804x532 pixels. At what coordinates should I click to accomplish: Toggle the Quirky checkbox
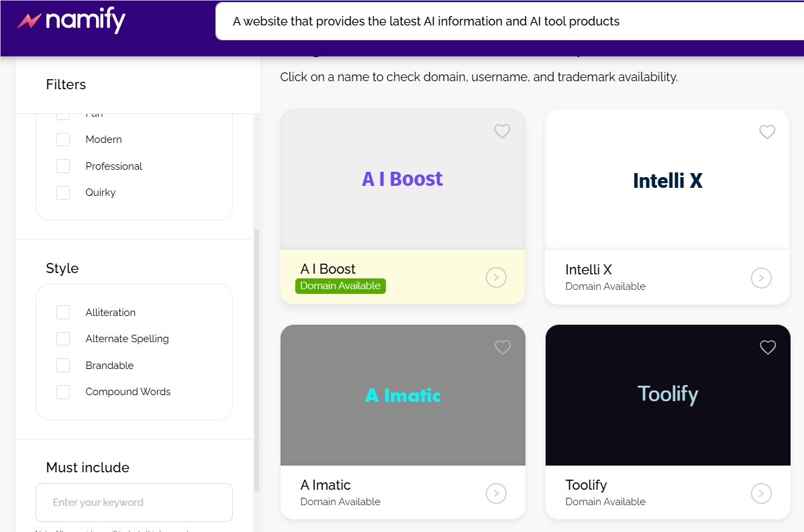pyautogui.click(x=63, y=193)
